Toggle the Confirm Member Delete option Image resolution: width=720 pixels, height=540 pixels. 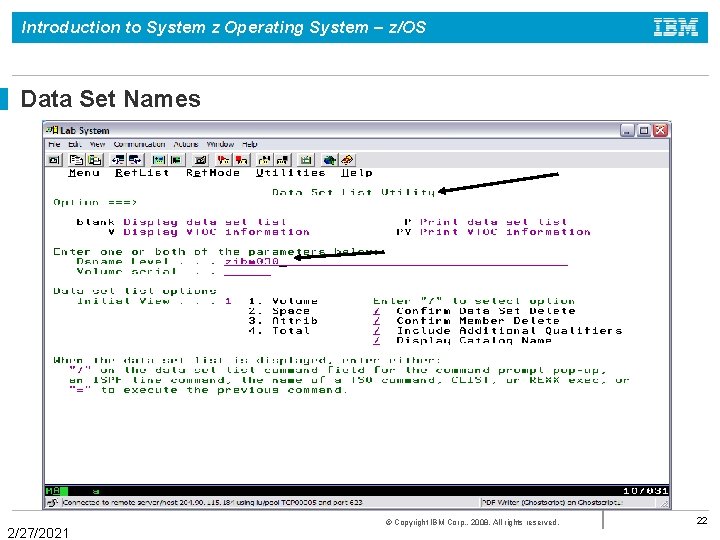pos(377,321)
